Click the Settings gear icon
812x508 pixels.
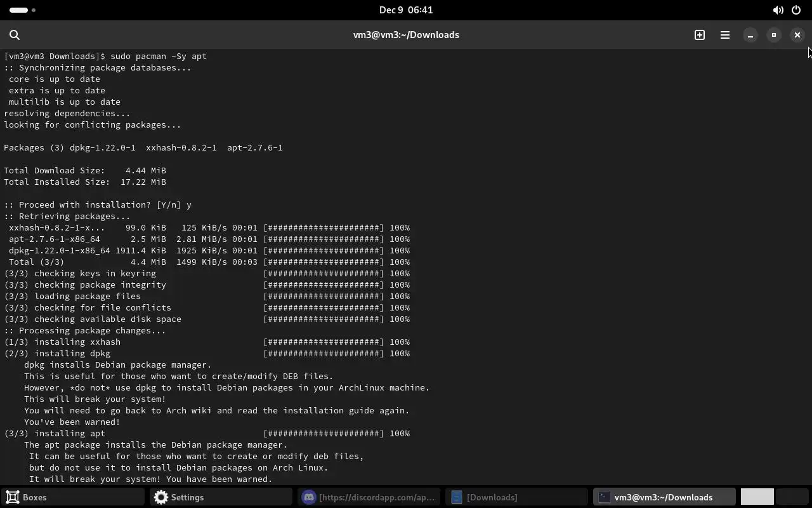[161, 497]
